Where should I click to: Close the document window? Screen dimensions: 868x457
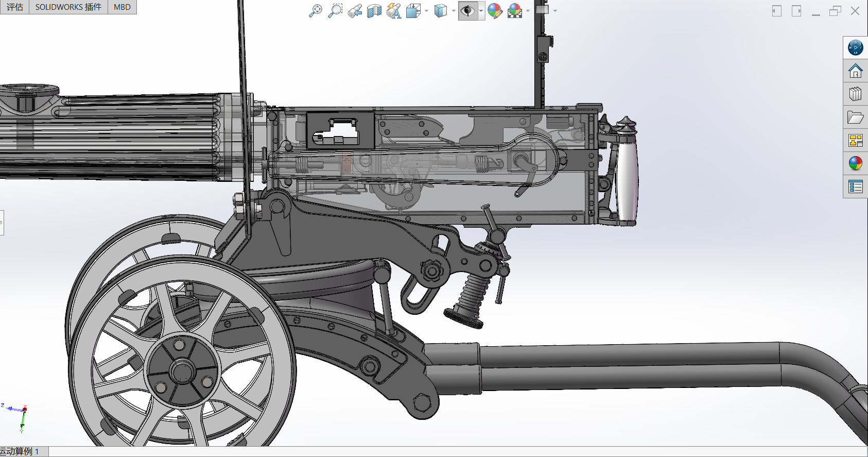tap(855, 11)
